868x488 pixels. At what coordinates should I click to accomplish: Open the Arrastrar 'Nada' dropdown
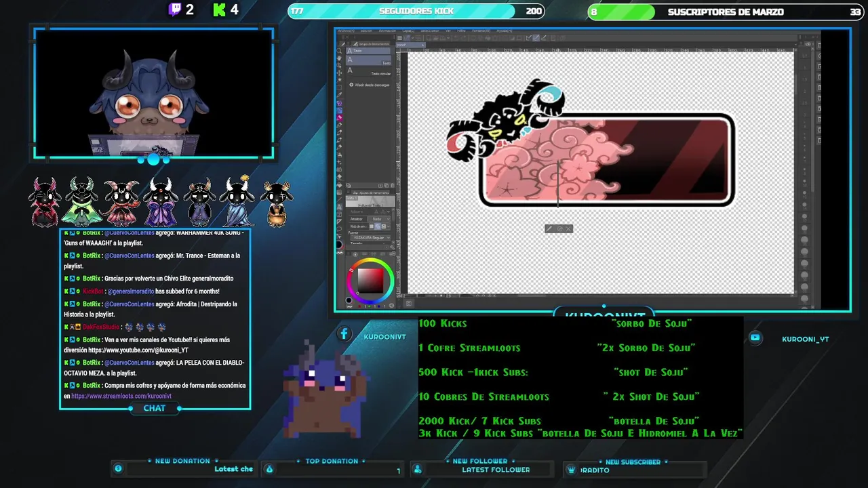coord(378,219)
